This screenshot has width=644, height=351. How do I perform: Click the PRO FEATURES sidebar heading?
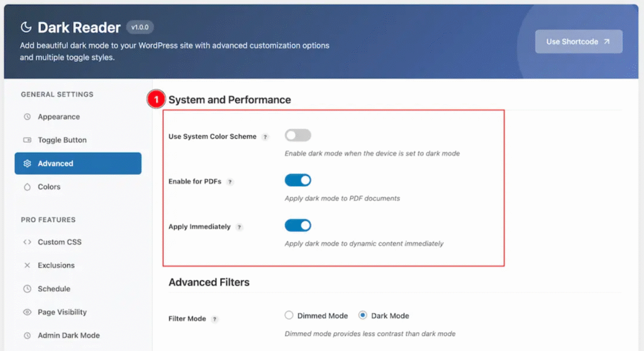pos(48,220)
